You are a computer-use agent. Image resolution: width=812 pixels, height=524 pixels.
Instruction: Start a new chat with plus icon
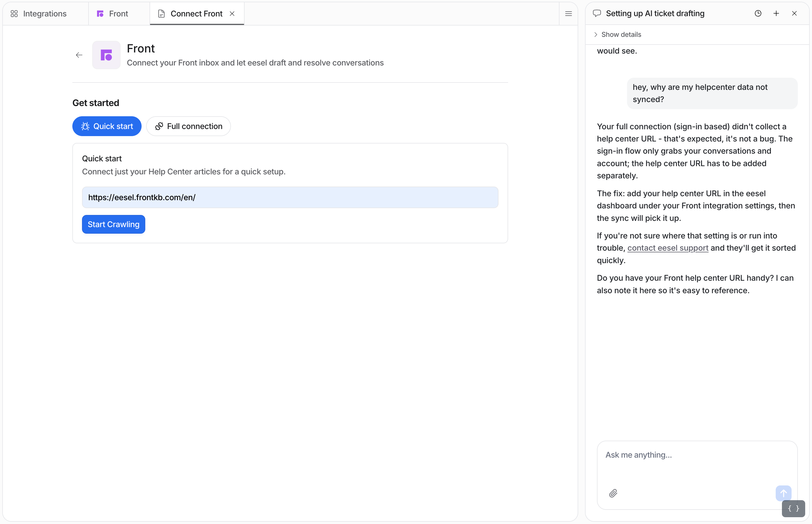[776, 13]
